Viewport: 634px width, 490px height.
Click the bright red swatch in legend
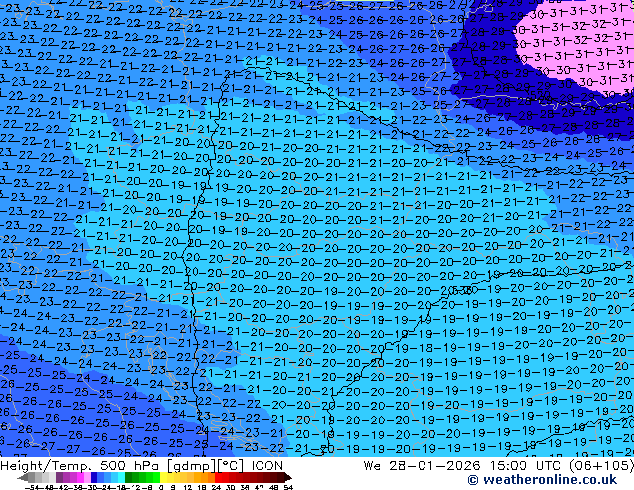point(218,478)
